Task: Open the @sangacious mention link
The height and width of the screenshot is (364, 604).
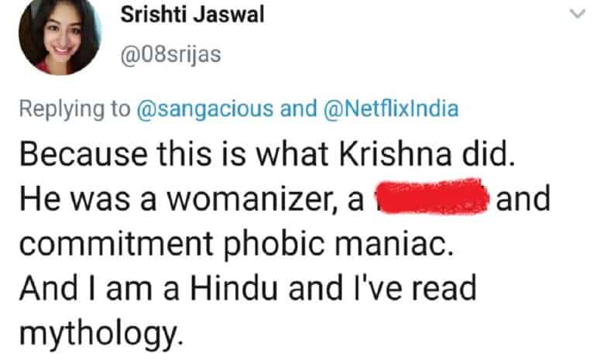Action: (x=204, y=109)
